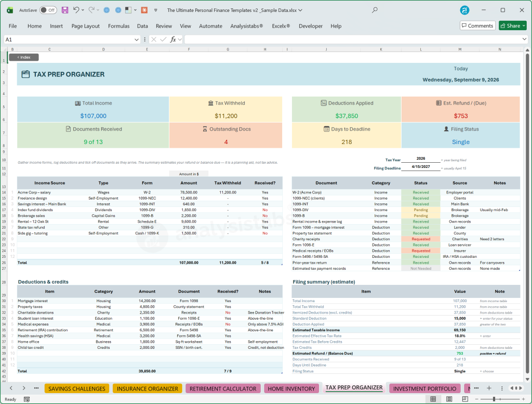Open the Analysistabs® ribbon tab

coord(247,26)
